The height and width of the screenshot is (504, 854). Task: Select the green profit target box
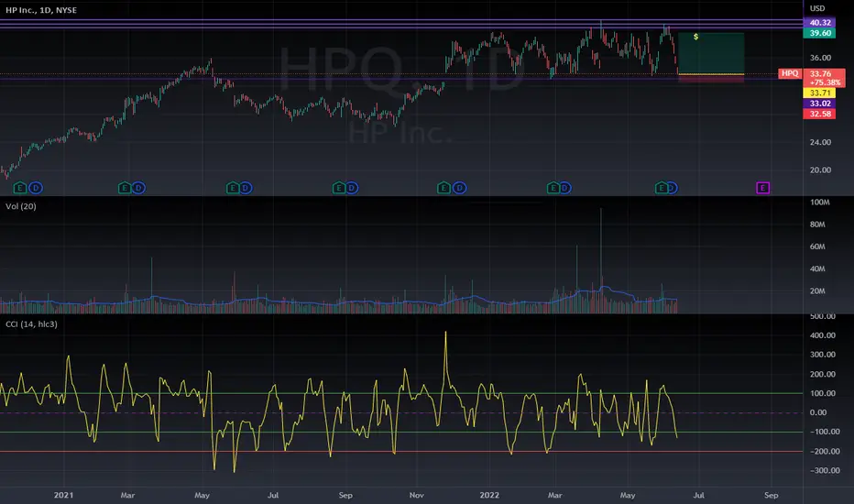[711, 53]
